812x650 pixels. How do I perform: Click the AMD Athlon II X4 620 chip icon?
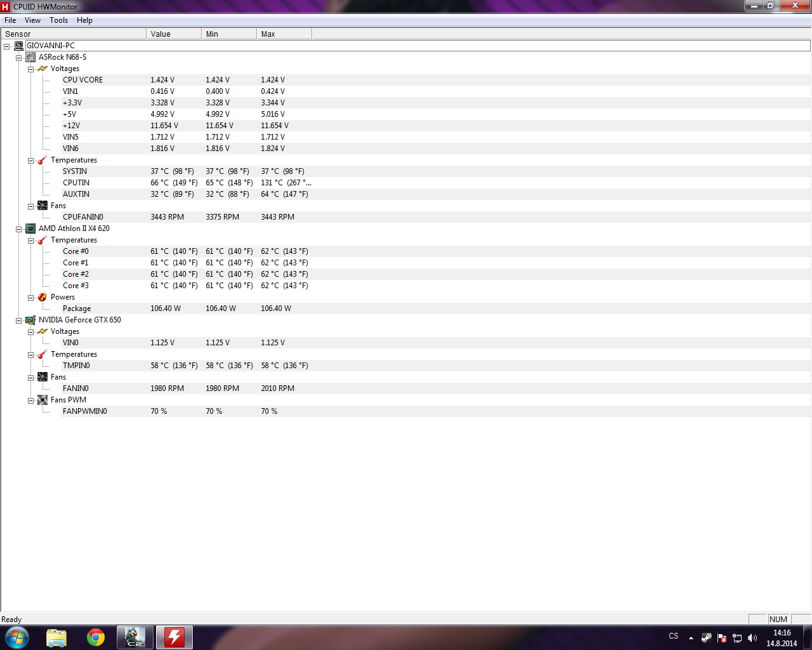click(x=30, y=229)
